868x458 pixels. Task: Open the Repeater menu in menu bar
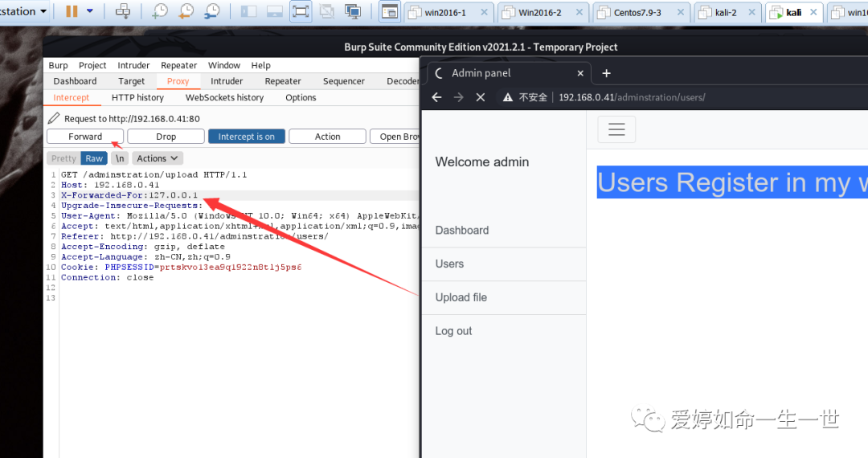click(178, 65)
